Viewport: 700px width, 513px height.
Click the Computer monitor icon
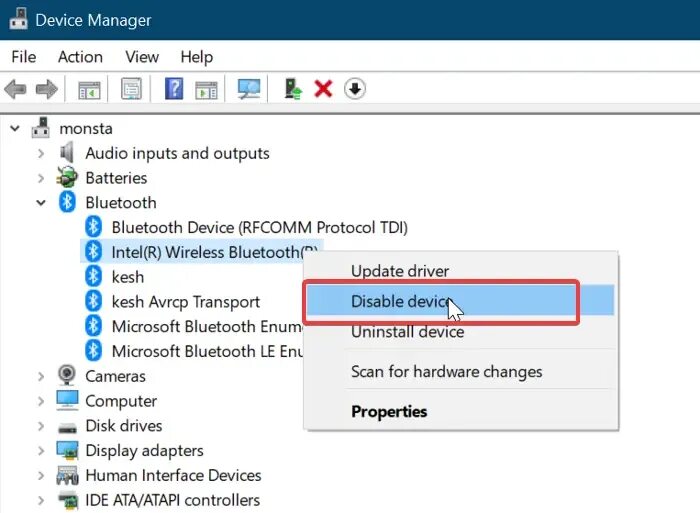coord(67,400)
